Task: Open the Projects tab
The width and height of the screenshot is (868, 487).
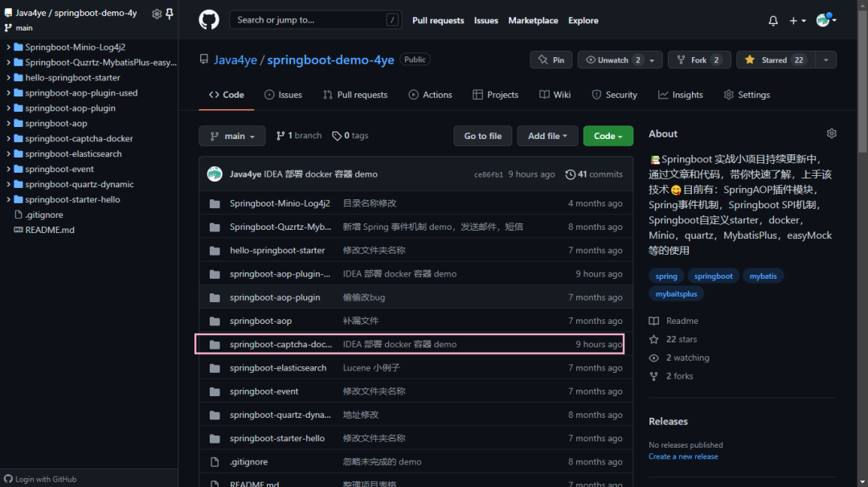Action: click(x=495, y=95)
